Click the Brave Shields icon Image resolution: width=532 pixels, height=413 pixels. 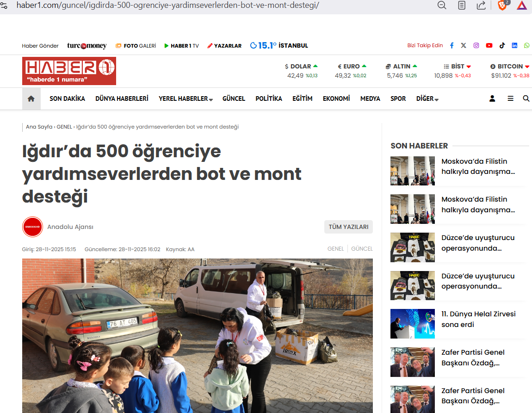(502, 6)
